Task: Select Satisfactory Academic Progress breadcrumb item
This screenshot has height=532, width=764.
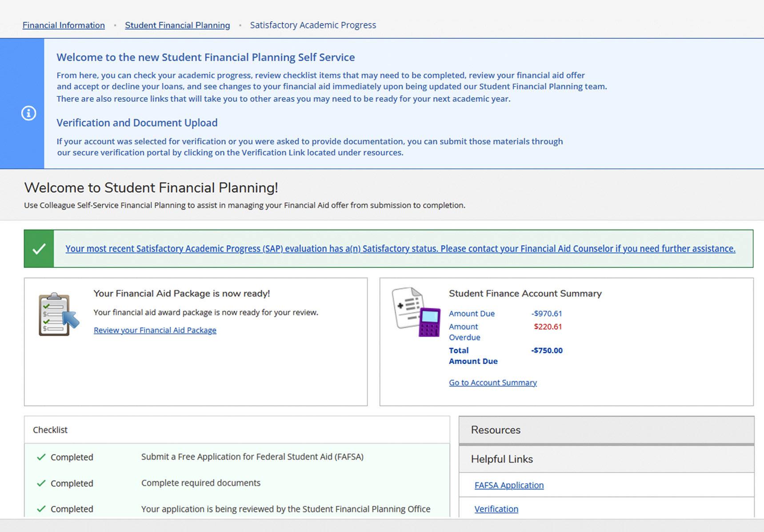Action: point(313,25)
